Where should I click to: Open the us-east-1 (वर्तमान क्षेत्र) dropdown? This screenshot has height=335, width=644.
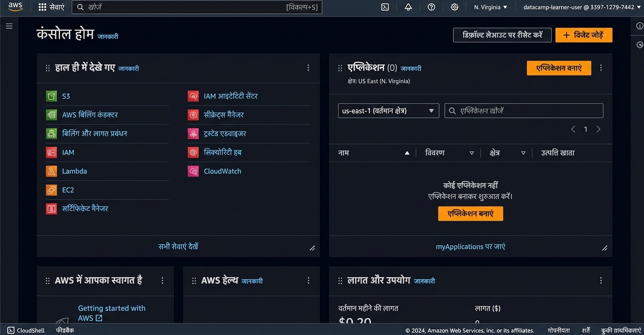[388, 111]
